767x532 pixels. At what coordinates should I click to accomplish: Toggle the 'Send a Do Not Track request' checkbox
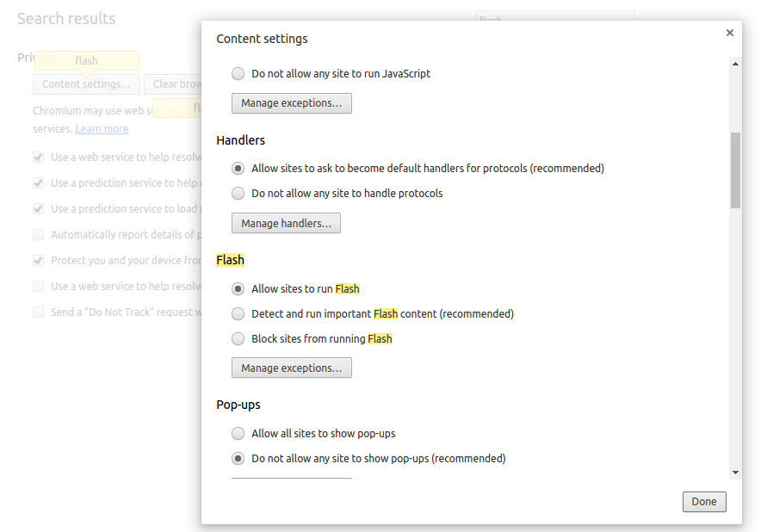(x=38, y=312)
